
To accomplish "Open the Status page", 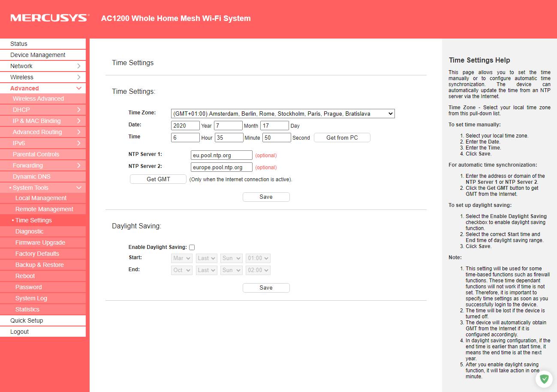I will 19,44.
